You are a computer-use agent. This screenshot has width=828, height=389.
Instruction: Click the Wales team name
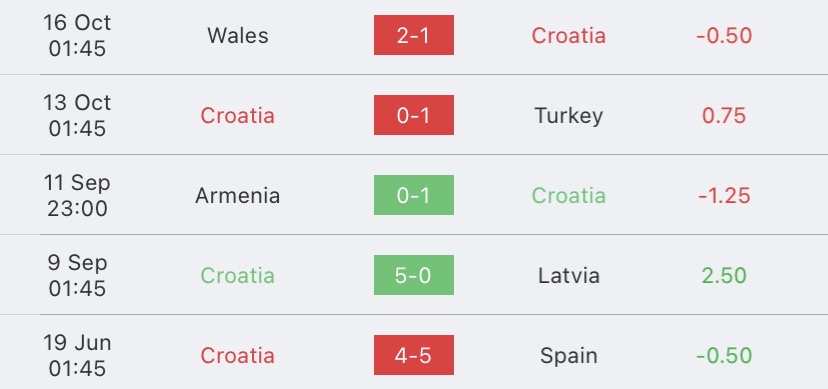click(238, 35)
